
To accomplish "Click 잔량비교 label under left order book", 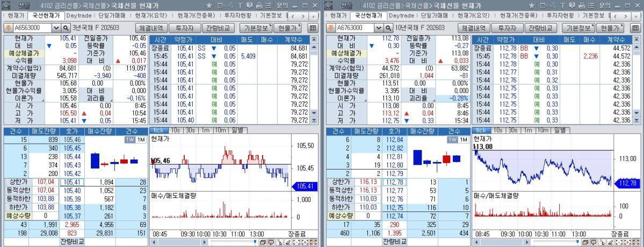I will pos(72,242).
